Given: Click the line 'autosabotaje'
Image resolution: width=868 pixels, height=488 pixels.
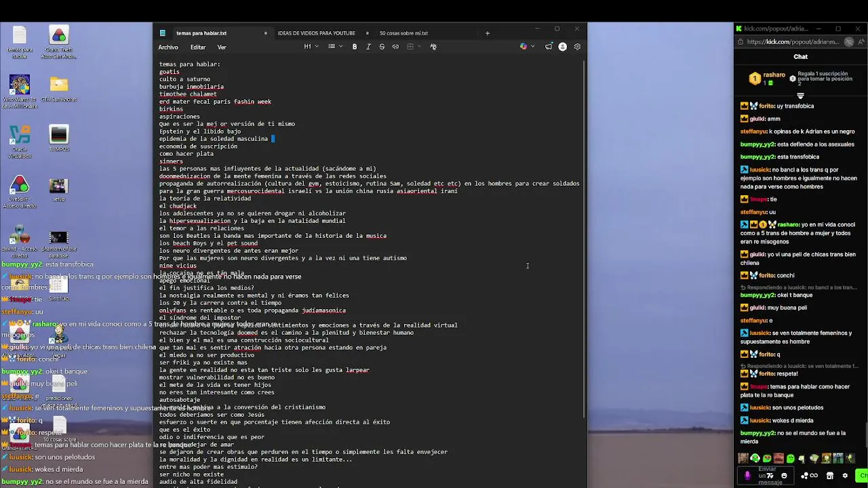Looking at the screenshot, I should coord(180,400).
